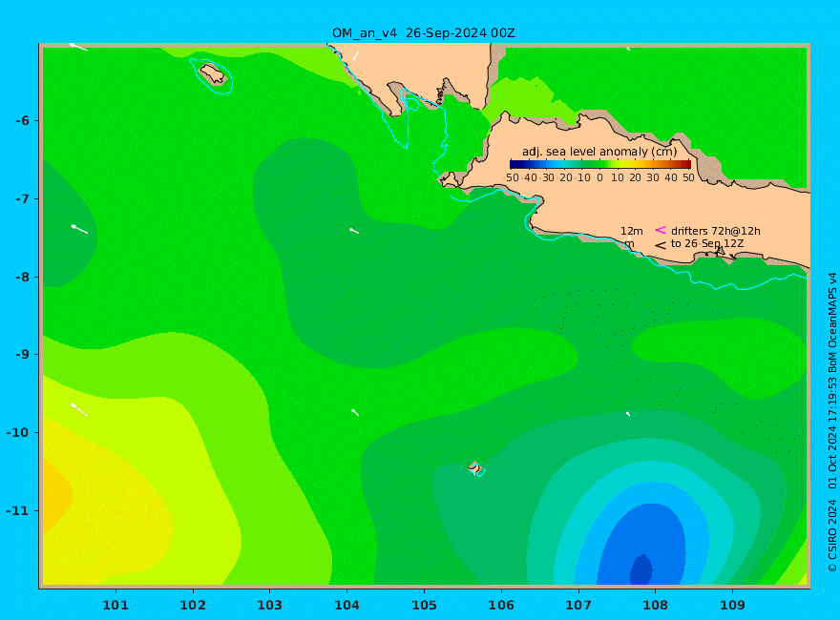Click the white current arrow near 104°E, -7.4
Image resolution: width=840 pixels, height=620 pixels.
pyautogui.click(x=354, y=231)
